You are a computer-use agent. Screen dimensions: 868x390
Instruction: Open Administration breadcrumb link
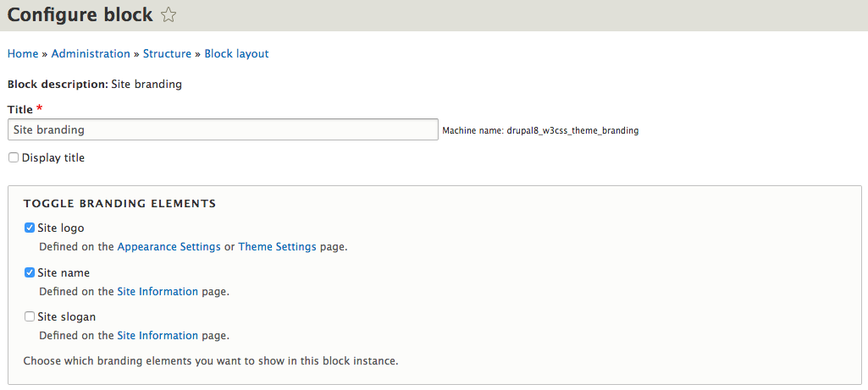(91, 53)
